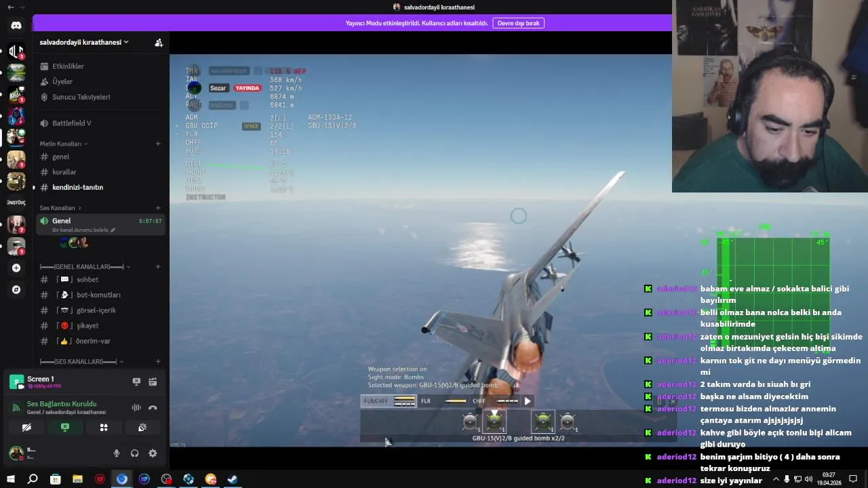Toggle noise suppression waveform icon
868x488 pixels.
click(136, 407)
